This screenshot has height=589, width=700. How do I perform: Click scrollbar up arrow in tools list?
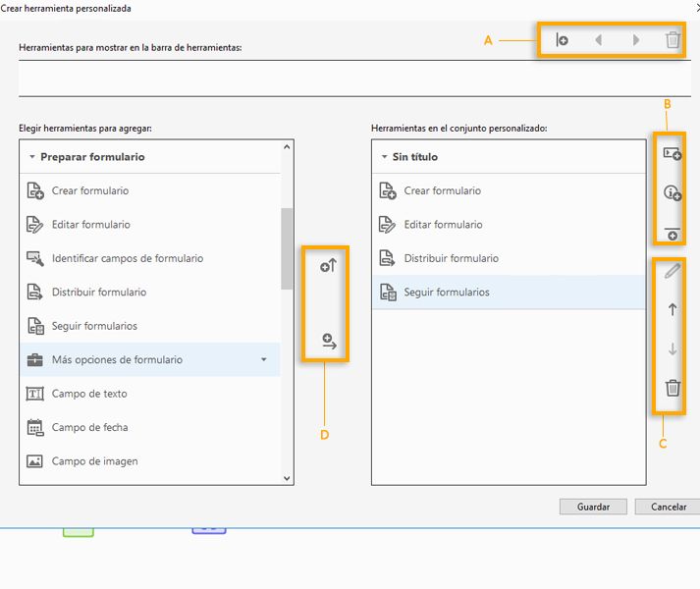pyautogui.click(x=287, y=147)
